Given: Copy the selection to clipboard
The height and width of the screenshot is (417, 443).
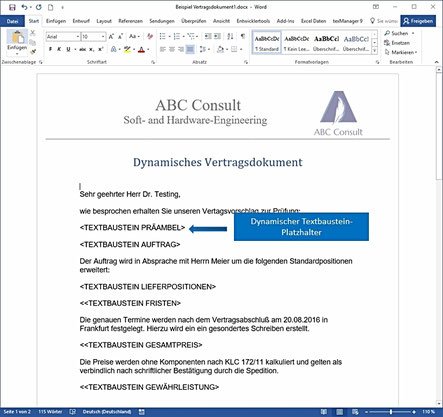Looking at the screenshot, I should point(33,42).
